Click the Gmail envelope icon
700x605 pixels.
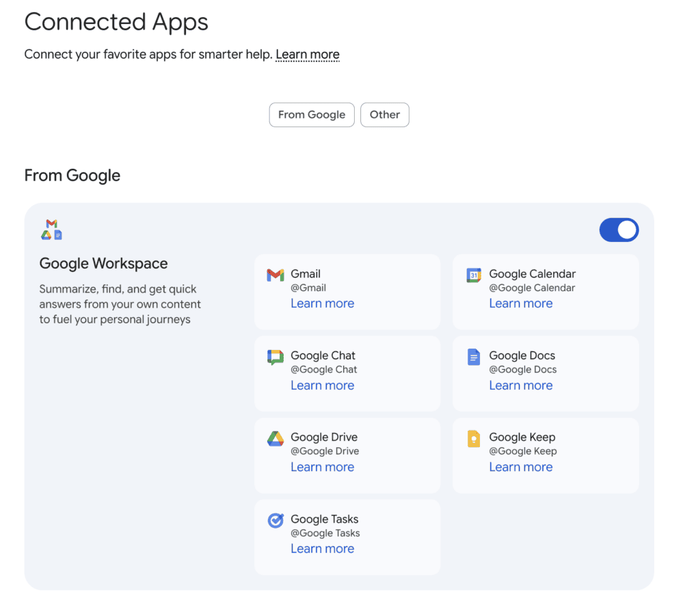coord(275,275)
